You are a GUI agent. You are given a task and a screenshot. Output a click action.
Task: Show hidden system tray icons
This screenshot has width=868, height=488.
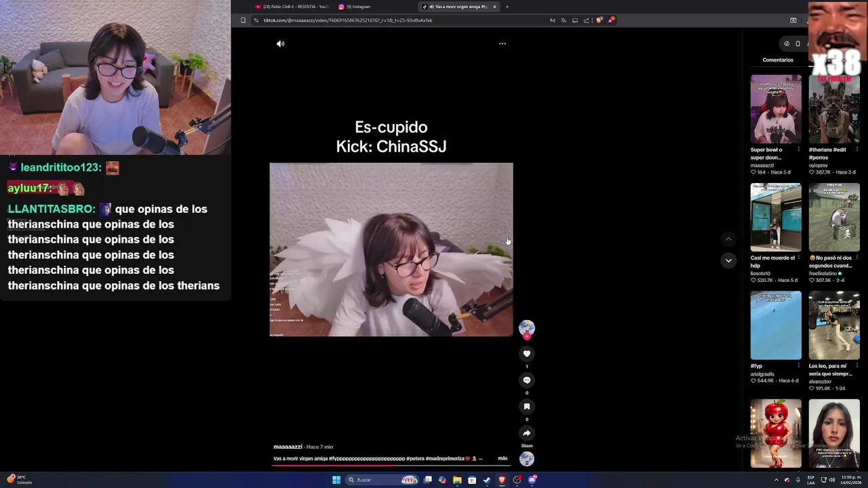[776, 480]
